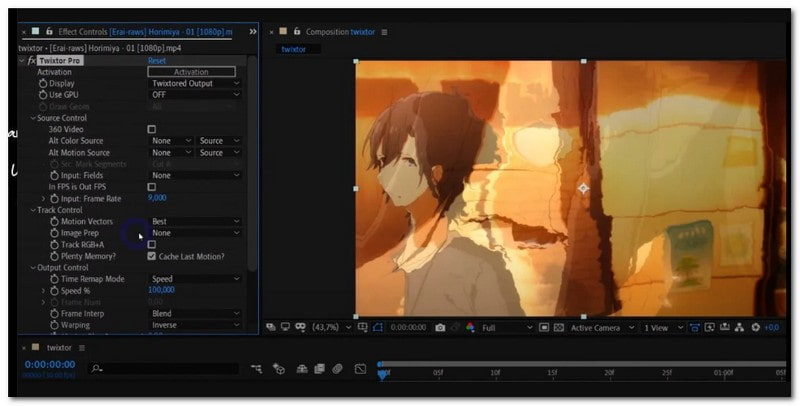
Task: Click the Activation button
Action: [x=191, y=72]
